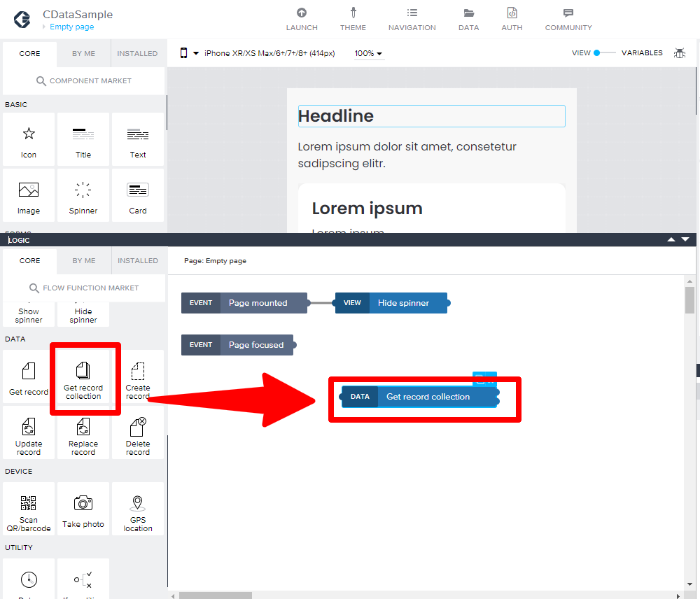Select the Delete record flow function

137,432
